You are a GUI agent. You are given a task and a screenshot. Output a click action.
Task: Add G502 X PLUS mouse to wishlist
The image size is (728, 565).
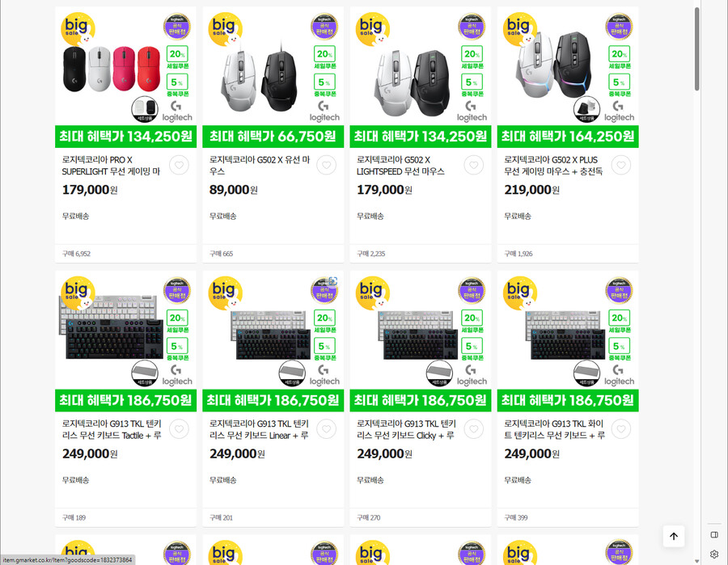(x=620, y=165)
